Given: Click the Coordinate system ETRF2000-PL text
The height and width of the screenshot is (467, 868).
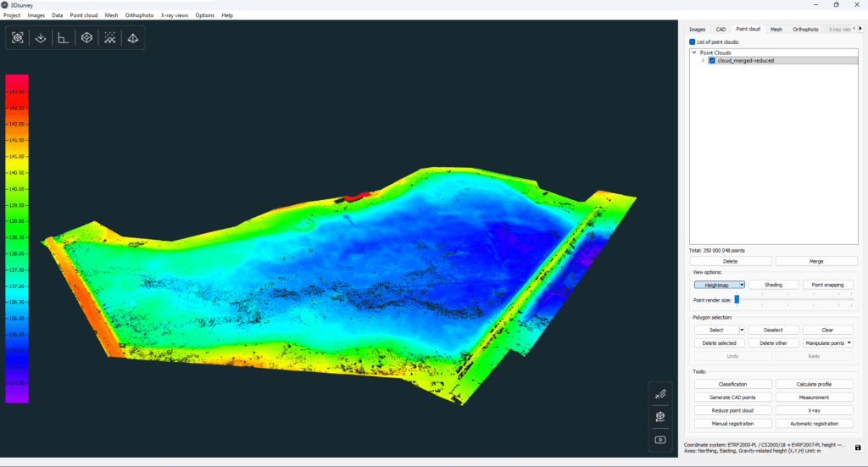Looking at the screenshot, I should (765, 445).
